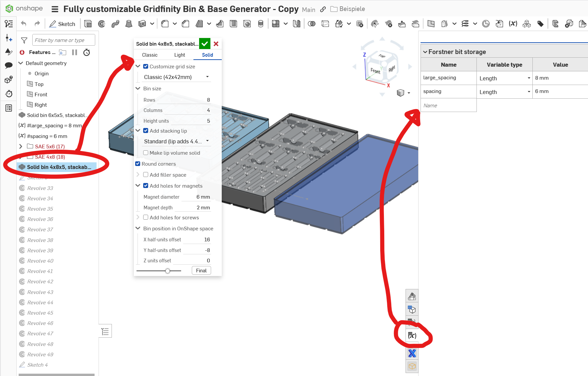588x376 pixels.
Task: Select the Sweep tool
Action: 115,24
